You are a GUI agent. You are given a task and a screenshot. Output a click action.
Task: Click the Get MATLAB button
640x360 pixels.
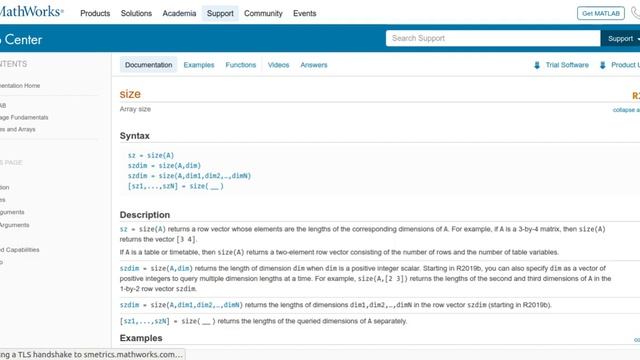click(601, 13)
